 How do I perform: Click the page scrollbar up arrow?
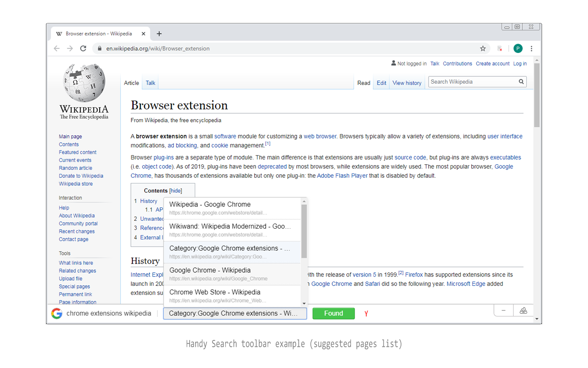coord(537,60)
